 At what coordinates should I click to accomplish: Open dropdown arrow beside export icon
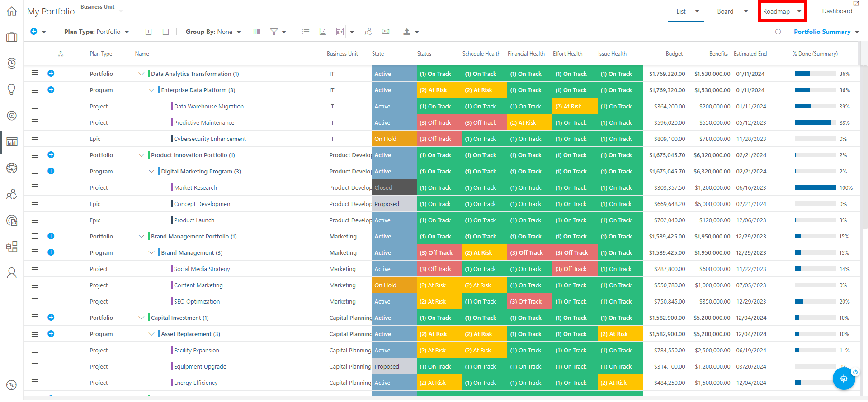pyautogui.click(x=417, y=32)
